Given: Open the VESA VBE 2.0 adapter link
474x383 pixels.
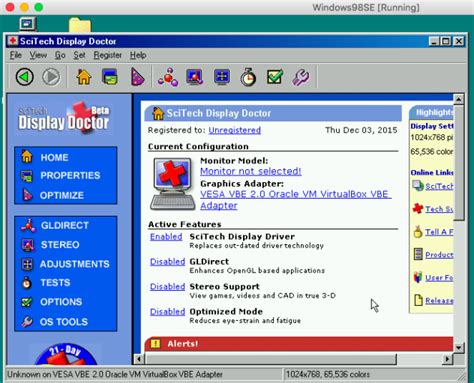Looking at the screenshot, I should click(x=296, y=200).
